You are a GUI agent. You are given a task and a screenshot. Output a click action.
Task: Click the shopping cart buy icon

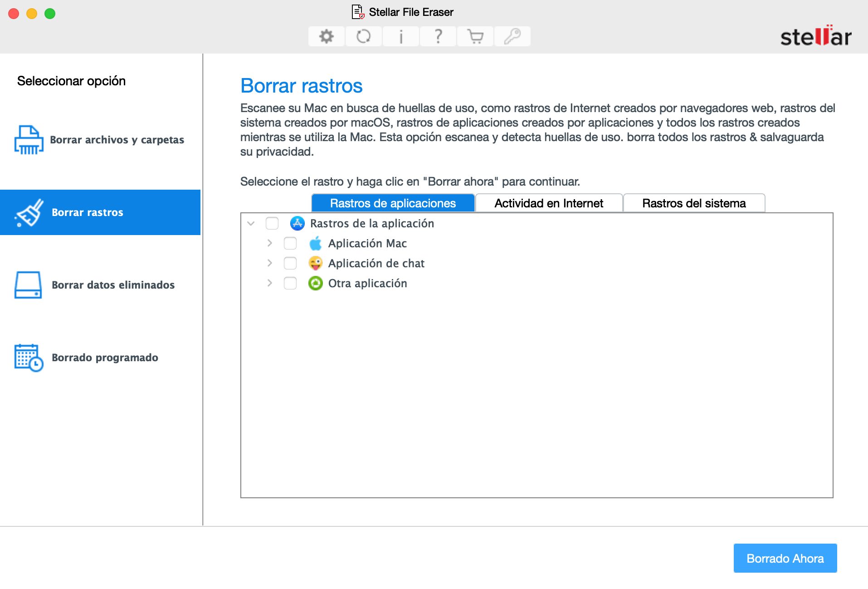(475, 36)
